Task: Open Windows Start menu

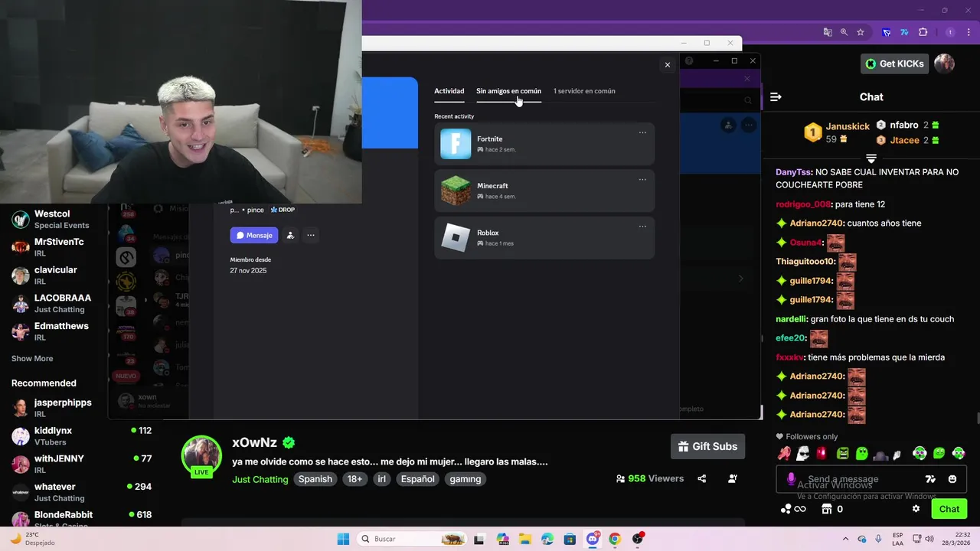Action: [x=343, y=539]
